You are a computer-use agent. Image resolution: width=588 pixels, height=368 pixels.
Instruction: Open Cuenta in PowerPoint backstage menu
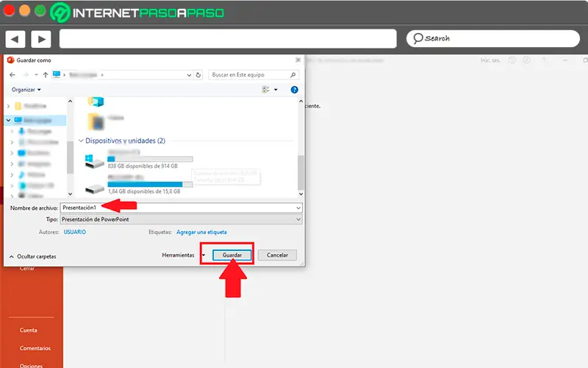(x=29, y=330)
